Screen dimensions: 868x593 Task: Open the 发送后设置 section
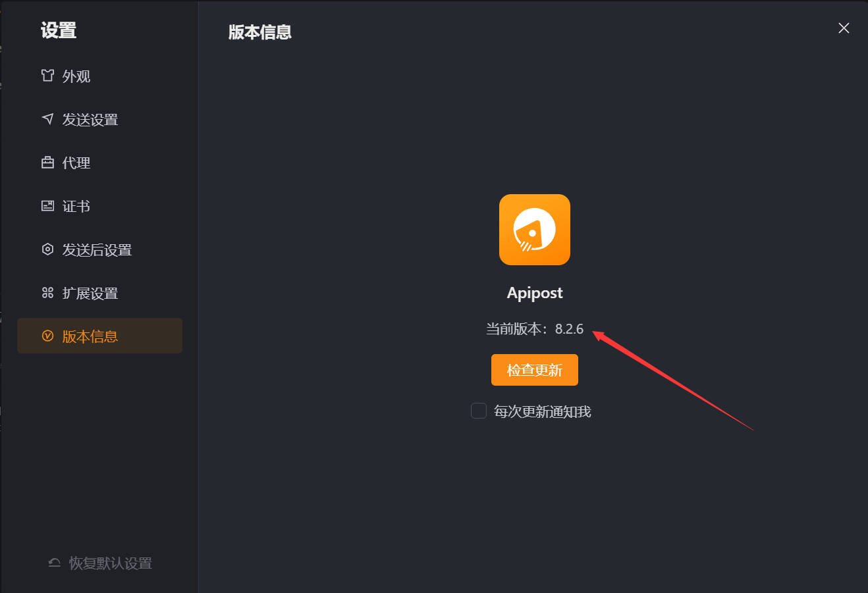pyautogui.click(x=97, y=250)
